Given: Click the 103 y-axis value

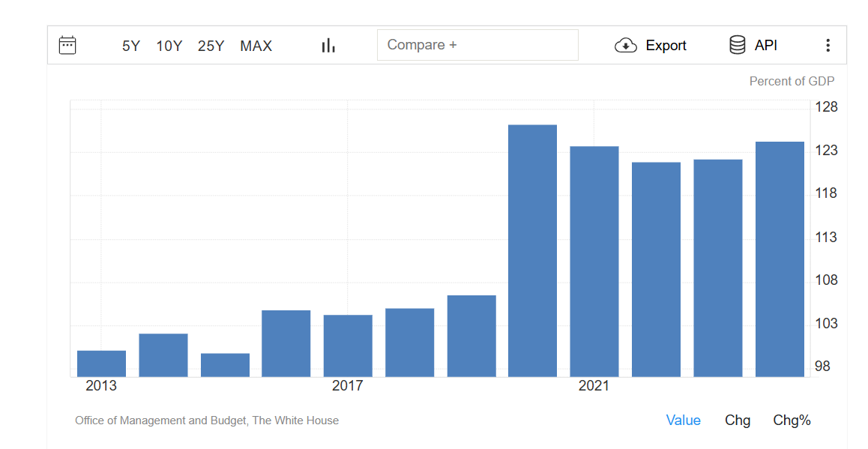Looking at the screenshot, I should [827, 323].
